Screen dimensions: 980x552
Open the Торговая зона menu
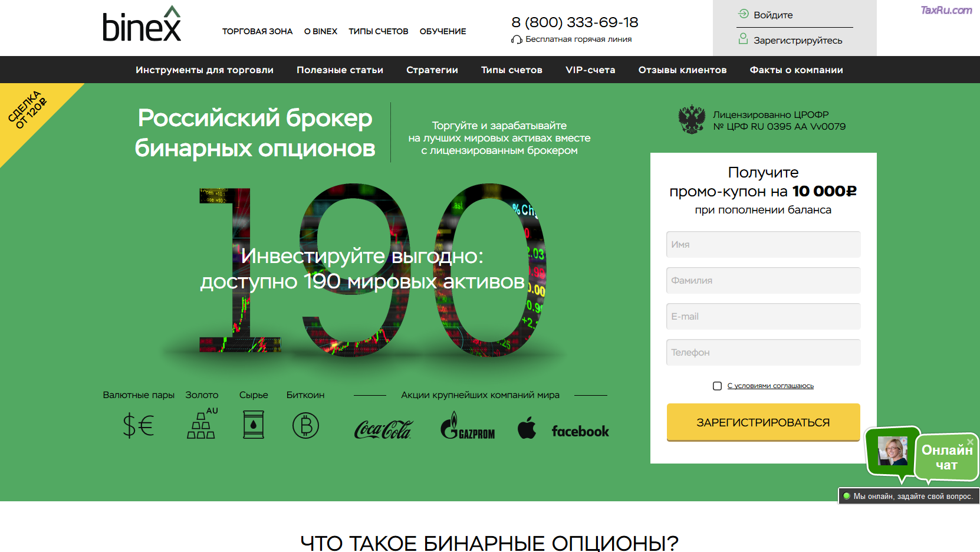tap(257, 31)
